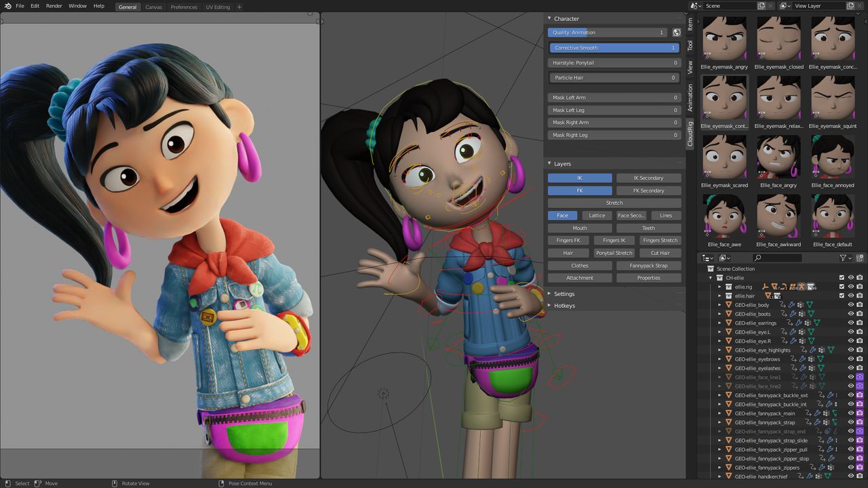Disable camera render visibility for CH-ellie
This screenshot has width=868, height=488.
point(860,277)
